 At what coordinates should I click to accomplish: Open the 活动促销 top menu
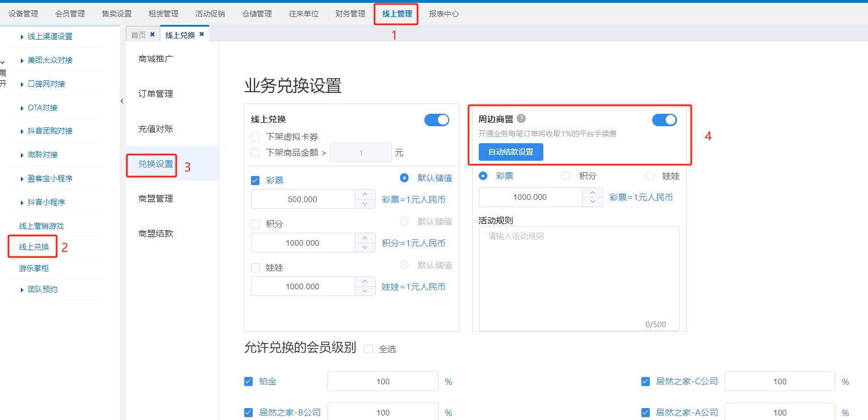pos(210,14)
